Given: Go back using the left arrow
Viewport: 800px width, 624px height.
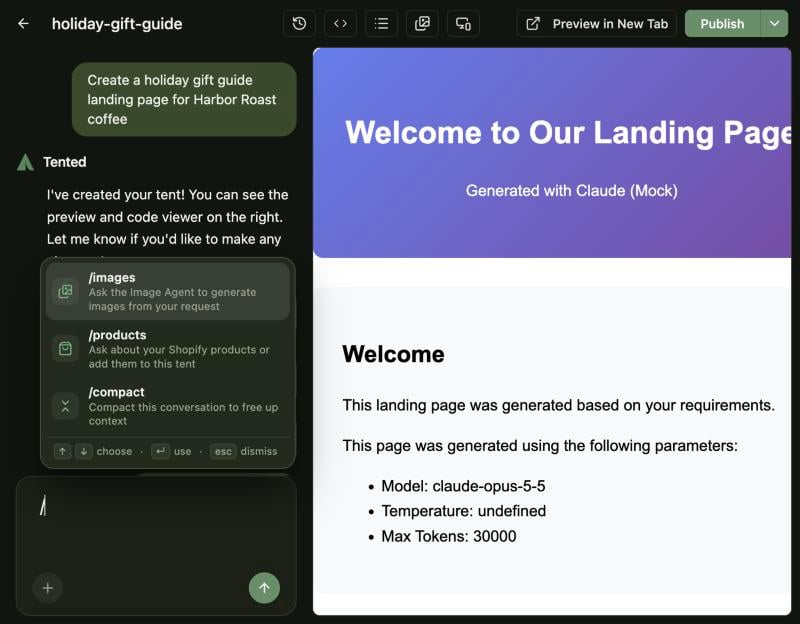Looking at the screenshot, I should pos(23,23).
